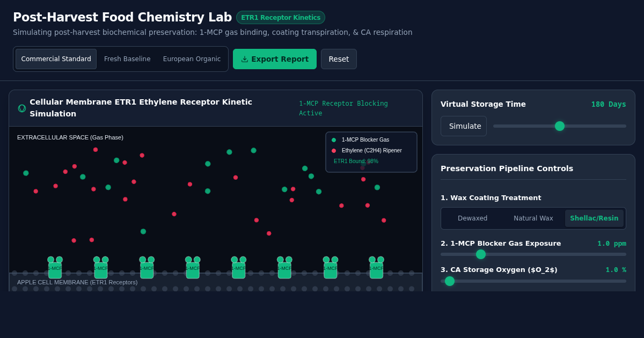644x338 pixels.
Task: Reset the simulation settings
Action: (339, 59)
